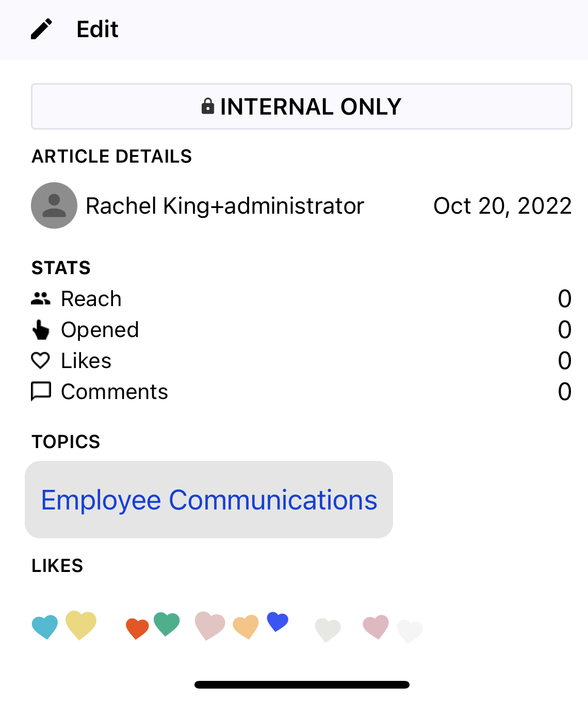
Task: Tap the Opened pointing hand icon
Action: tap(41, 330)
